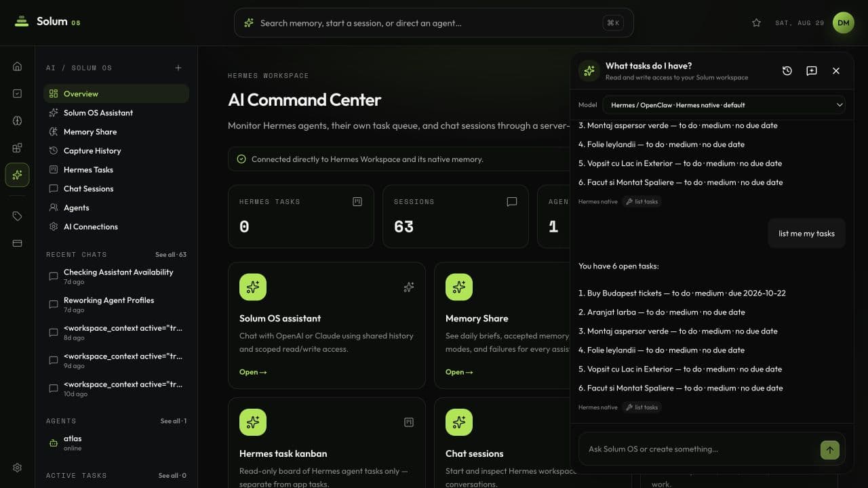Click green icon on Hermes task kanban card
868x488 pixels.
coord(253,422)
